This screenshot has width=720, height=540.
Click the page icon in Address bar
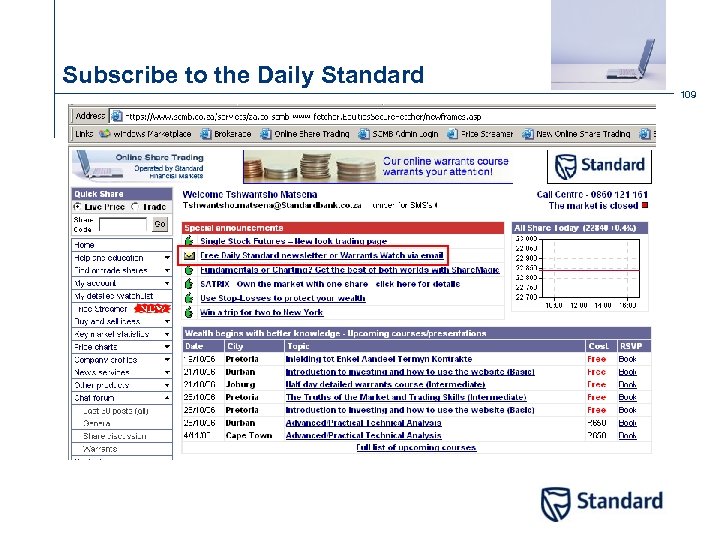tap(117, 116)
